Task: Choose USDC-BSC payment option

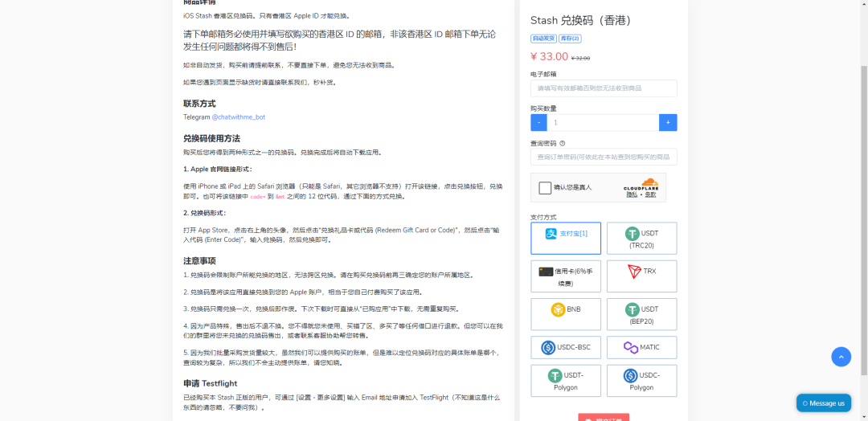Action: 566,347
